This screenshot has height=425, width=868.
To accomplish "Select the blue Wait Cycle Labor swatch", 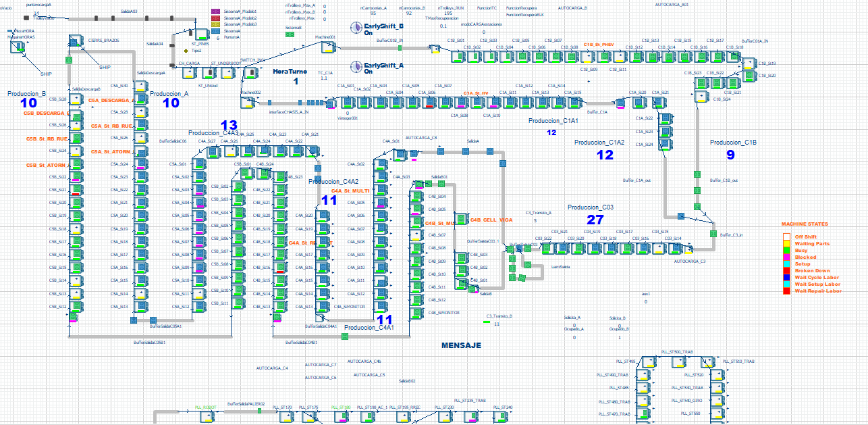I will pos(786,277).
